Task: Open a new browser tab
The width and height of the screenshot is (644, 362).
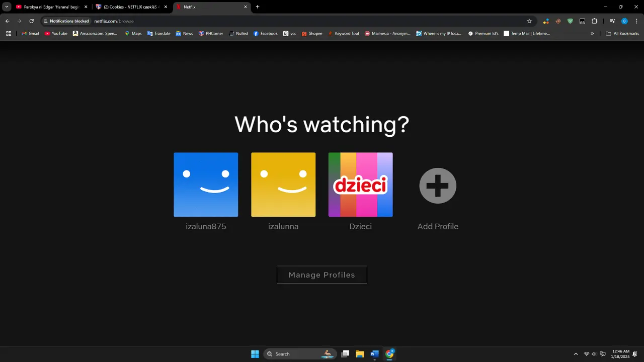Action: pyautogui.click(x=258, y=7)
